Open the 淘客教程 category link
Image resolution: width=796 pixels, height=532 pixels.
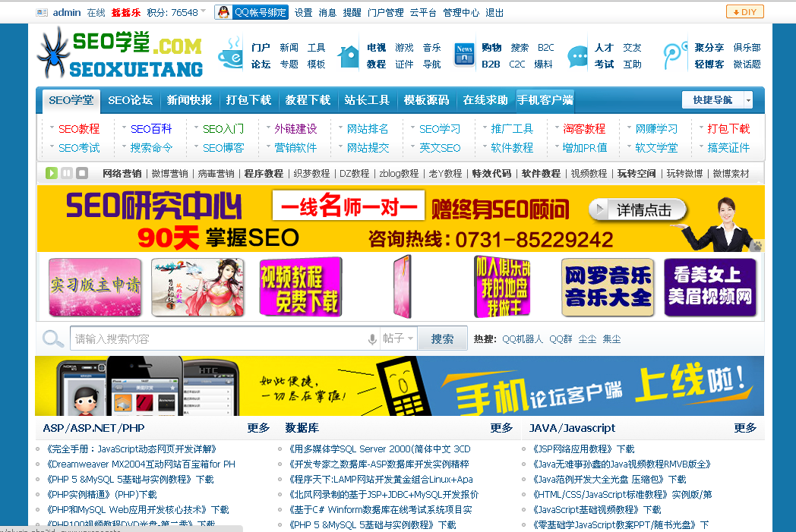tap(584, 129)
